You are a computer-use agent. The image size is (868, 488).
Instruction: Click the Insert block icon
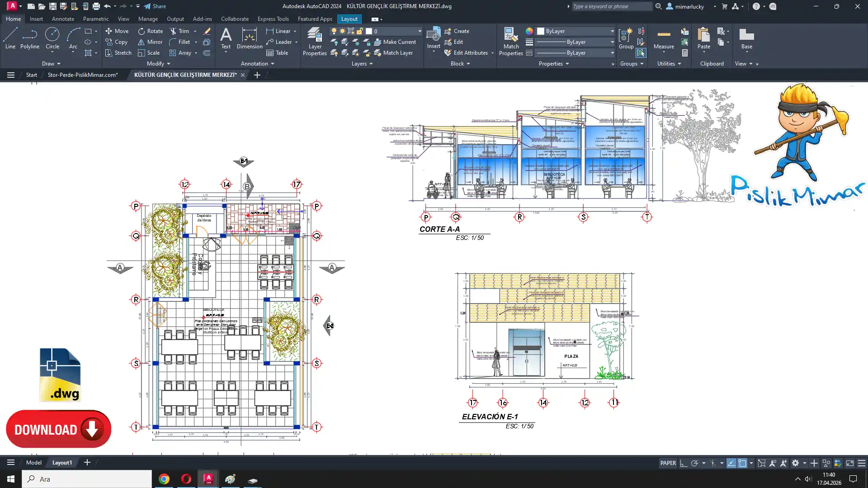[433, 35]
